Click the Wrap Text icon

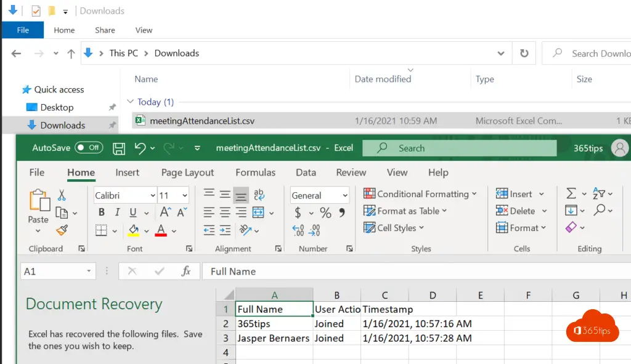[259, 195]
